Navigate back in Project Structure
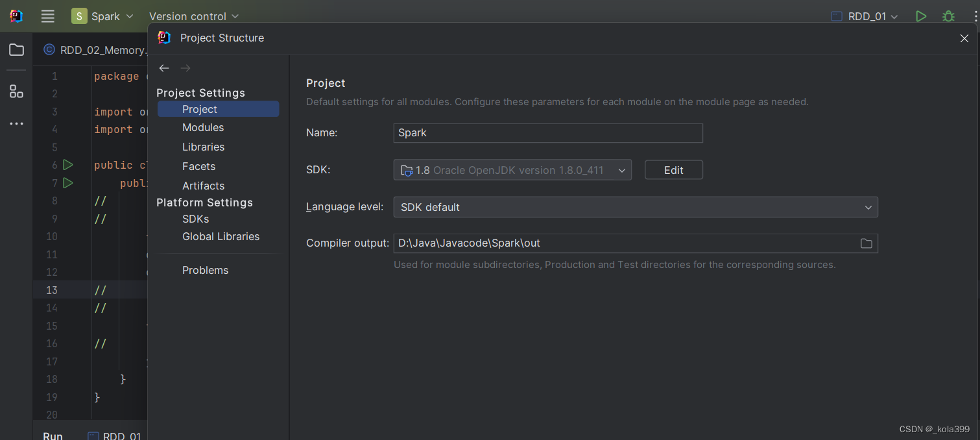Viewport: 980px width, 440px height. 164,68
